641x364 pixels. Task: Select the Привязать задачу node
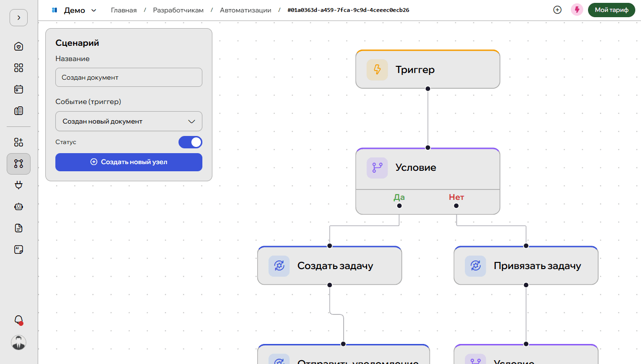point(526,266)
